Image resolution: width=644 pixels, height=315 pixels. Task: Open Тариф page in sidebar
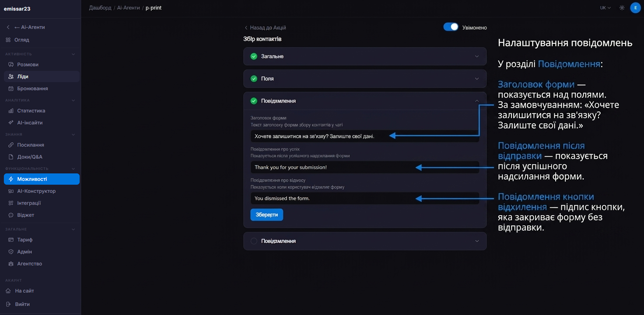pyautogui.click(x=24, y=240)
